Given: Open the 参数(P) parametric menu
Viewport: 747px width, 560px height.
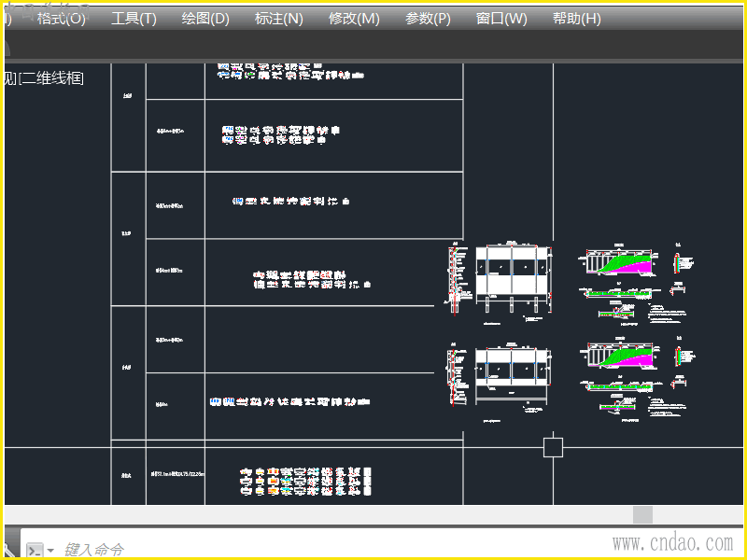Looking at the screenshot, I should click(428, 19).
